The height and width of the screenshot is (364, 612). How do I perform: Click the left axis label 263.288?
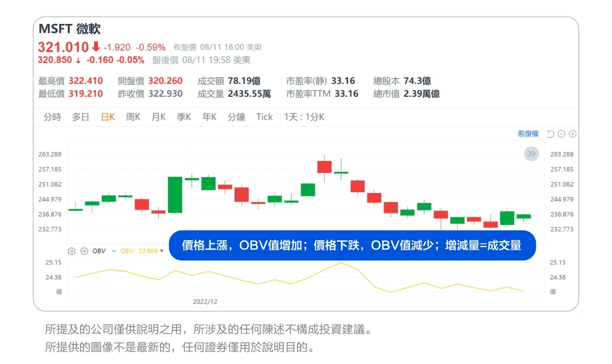tap(50, 154)
